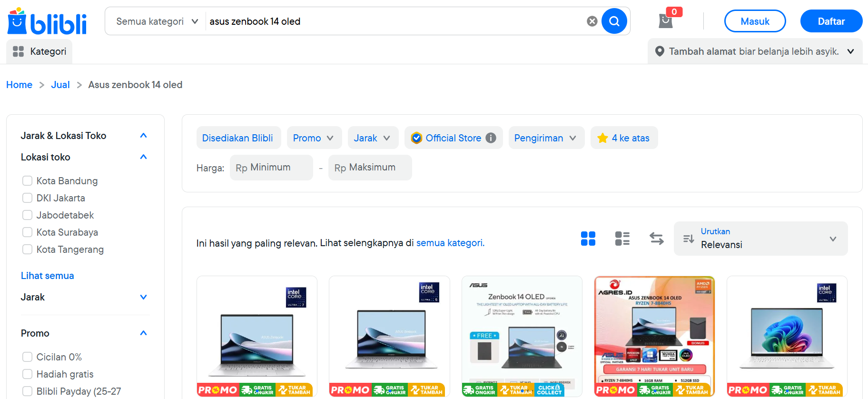Expand the Jarak sidebar section
This screenshot has width=868, height=399.
(143, 297)
